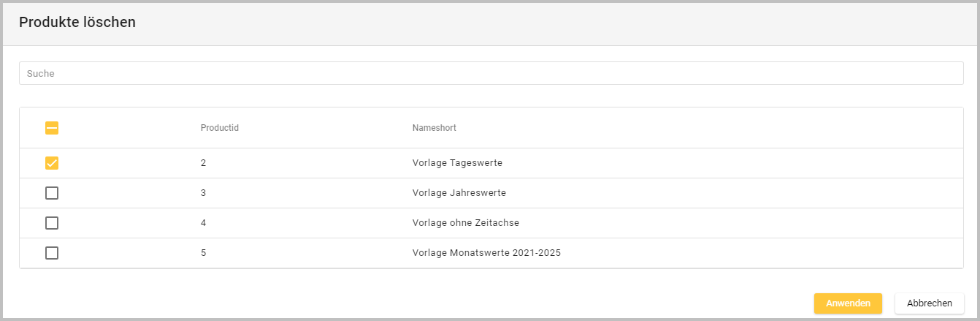Click the Vorlage Tageswerte name cell

coord(457,163)
